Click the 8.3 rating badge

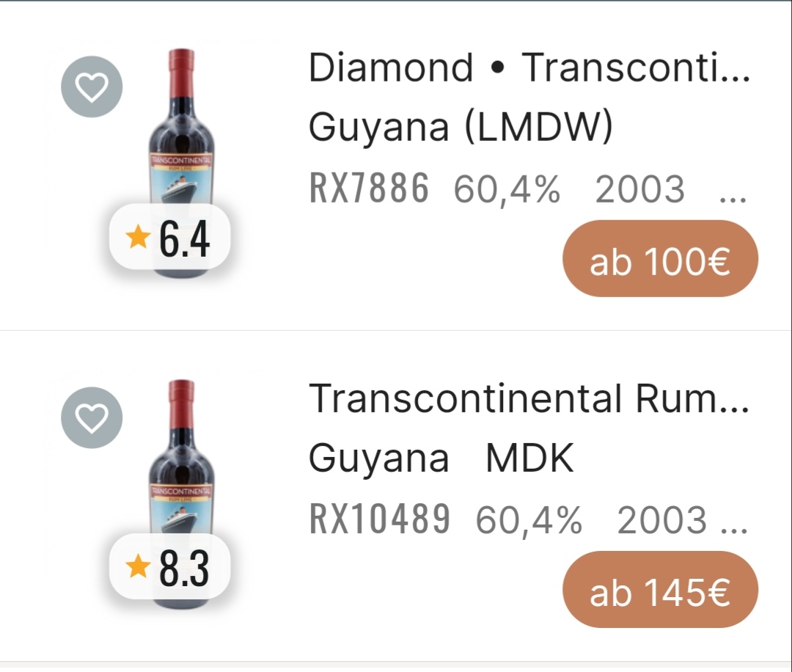[x=170, y=570]
